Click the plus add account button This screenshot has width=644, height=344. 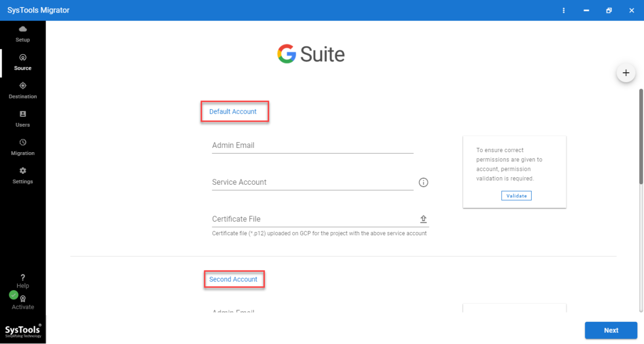coord(626,73)
